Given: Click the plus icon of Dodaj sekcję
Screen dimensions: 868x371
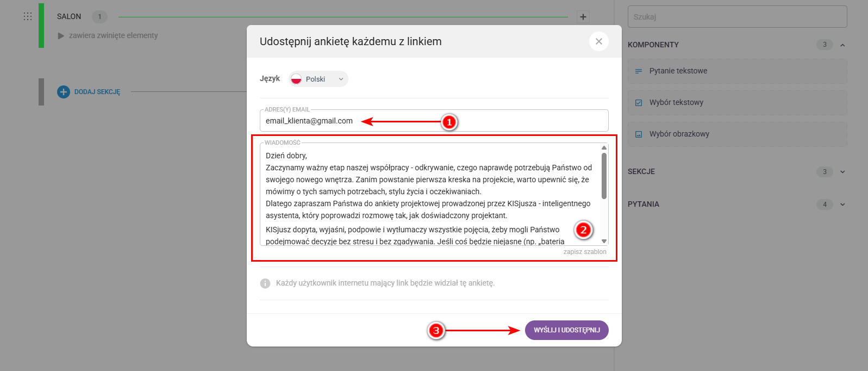Looking at the screenshot, I should tap(64, 92).
